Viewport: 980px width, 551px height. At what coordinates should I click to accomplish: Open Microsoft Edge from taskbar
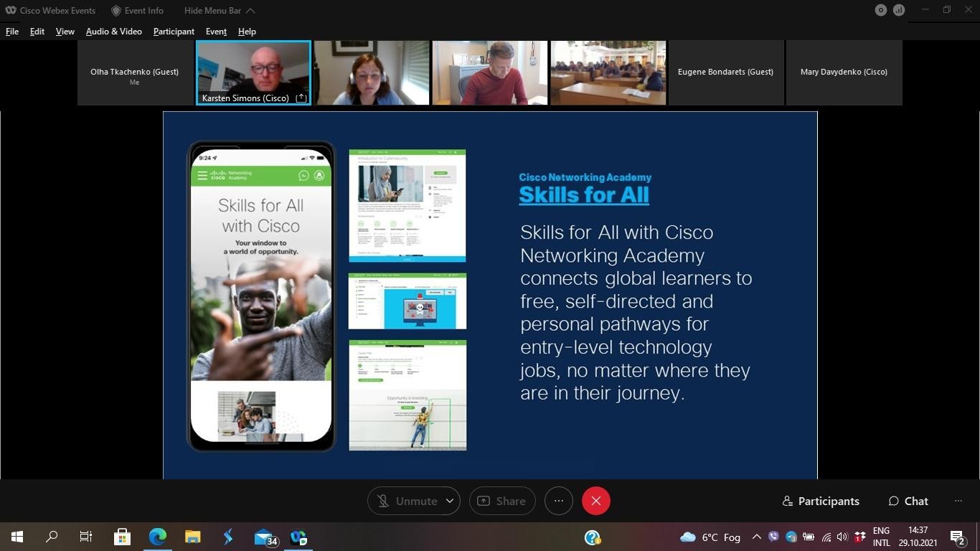157,537
